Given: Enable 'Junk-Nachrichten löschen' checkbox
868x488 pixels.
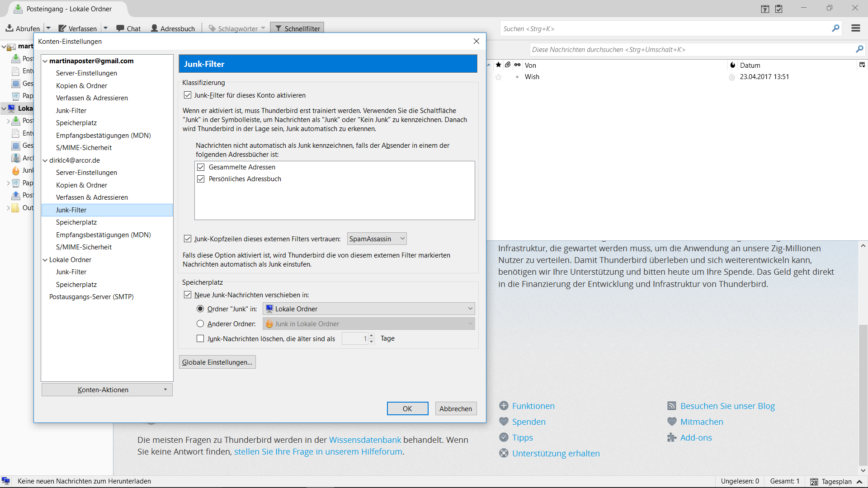Looking at the screenshot, I should 200,338.
